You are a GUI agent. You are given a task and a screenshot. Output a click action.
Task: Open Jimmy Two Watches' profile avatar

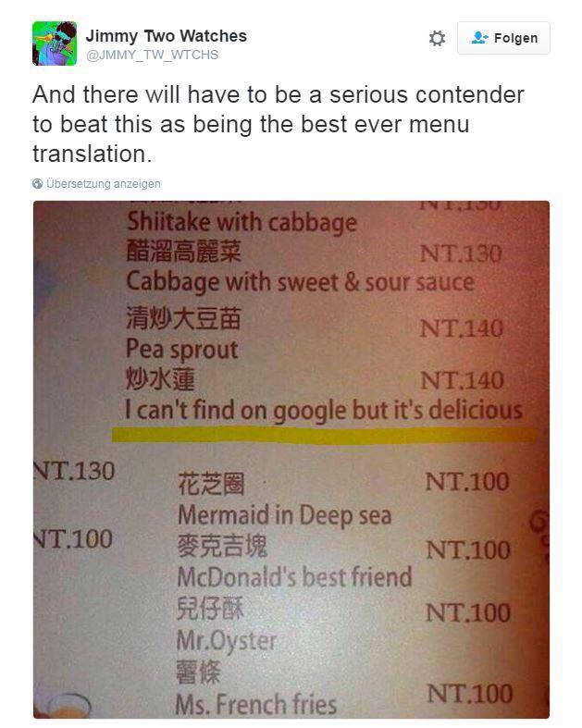click(54, 43)
